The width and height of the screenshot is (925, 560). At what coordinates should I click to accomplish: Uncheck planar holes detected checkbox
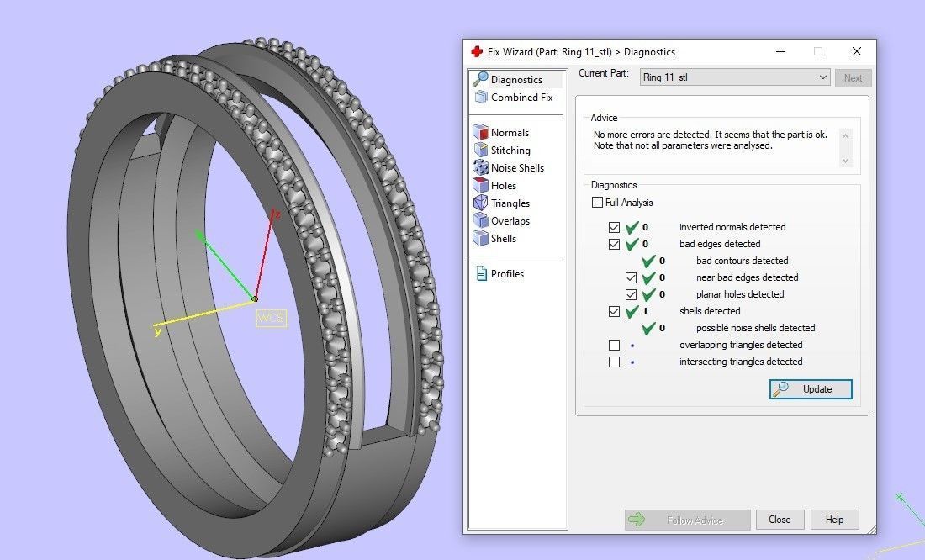[632, 294]
